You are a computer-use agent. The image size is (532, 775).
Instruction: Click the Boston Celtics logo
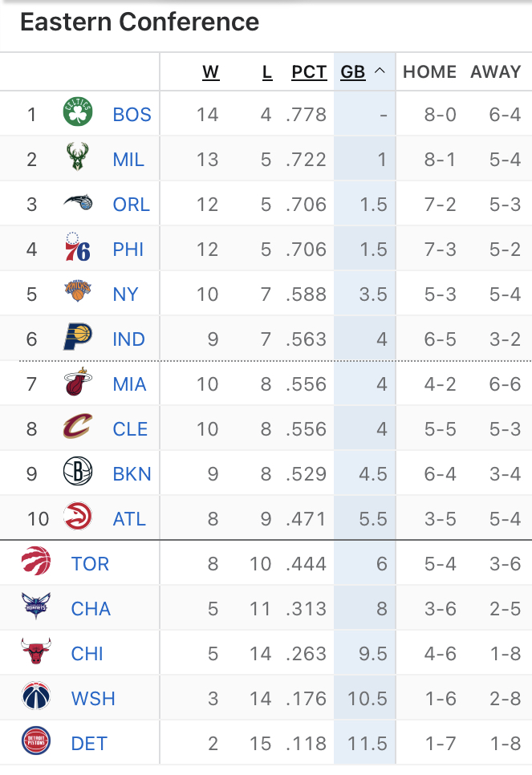click(x=78, y=112)
